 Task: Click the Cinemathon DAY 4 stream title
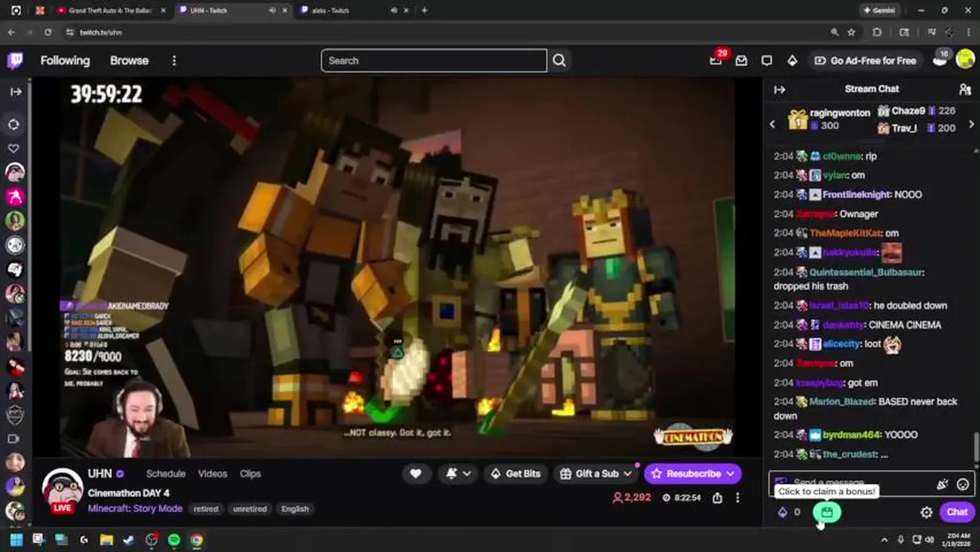[129, 493]
